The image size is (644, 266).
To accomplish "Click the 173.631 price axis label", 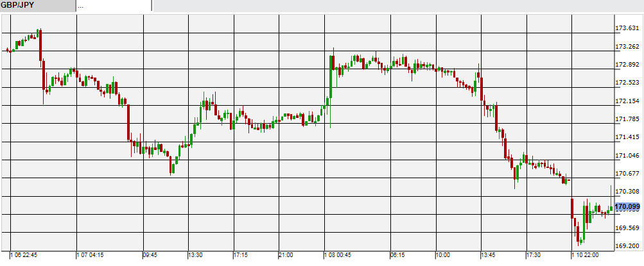I will [627, 28].
